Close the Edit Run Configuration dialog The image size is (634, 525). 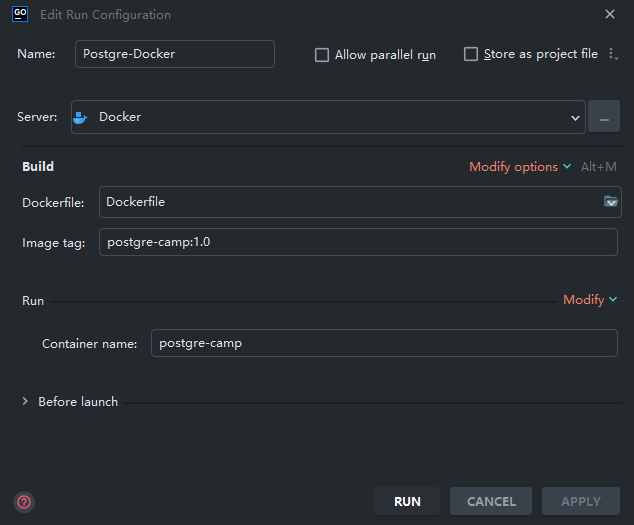610,14
